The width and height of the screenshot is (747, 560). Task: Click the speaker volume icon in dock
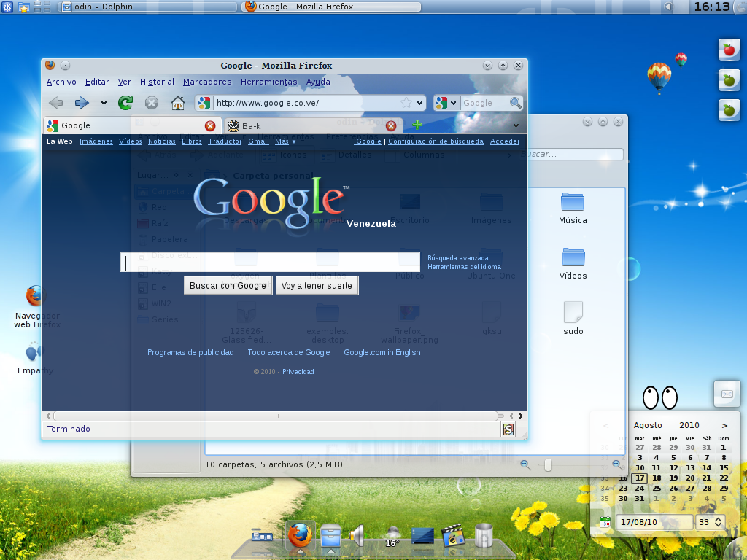click(357, 535)
